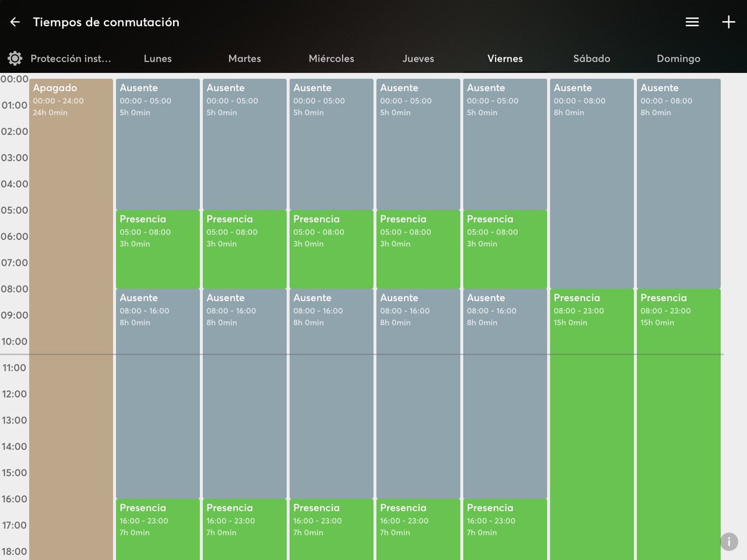Select Viernes Ausente 08:00 - 16:00 block
747x560 pixels.
[505, 394]
